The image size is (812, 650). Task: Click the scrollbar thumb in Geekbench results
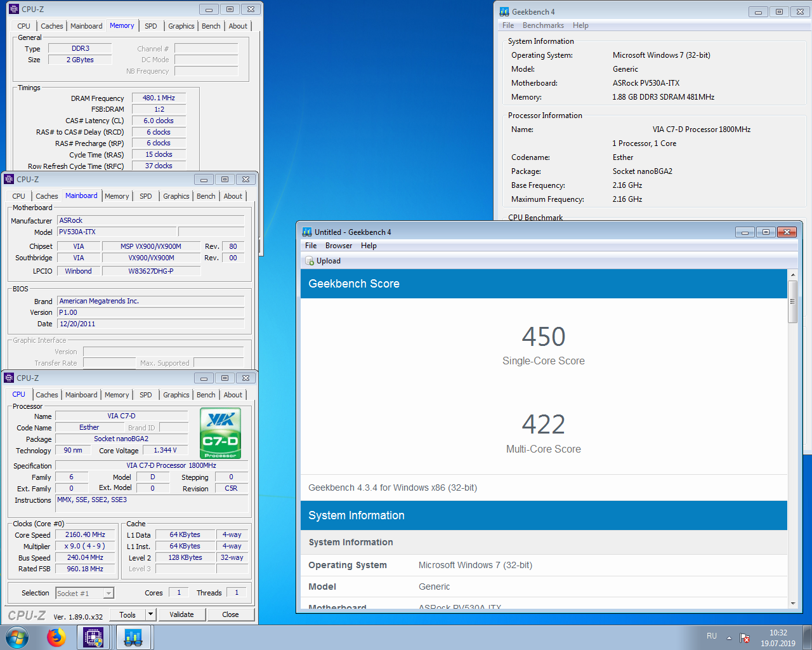pos(792,302)
